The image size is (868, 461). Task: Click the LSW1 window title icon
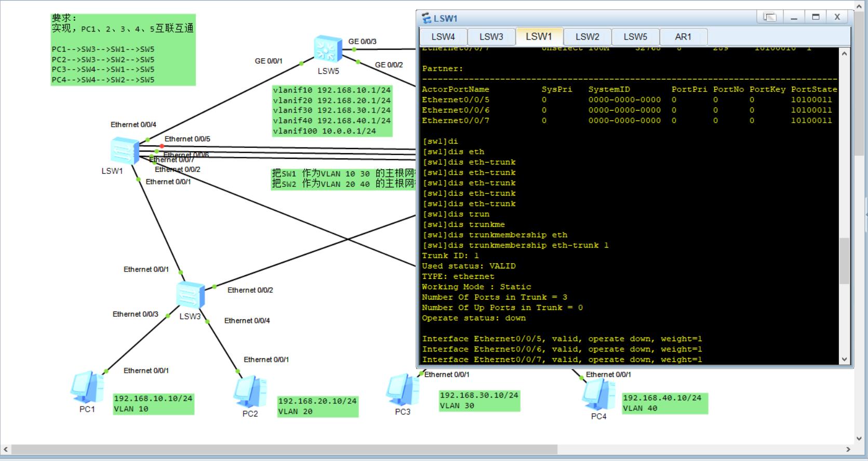click(x=426, y=18)
